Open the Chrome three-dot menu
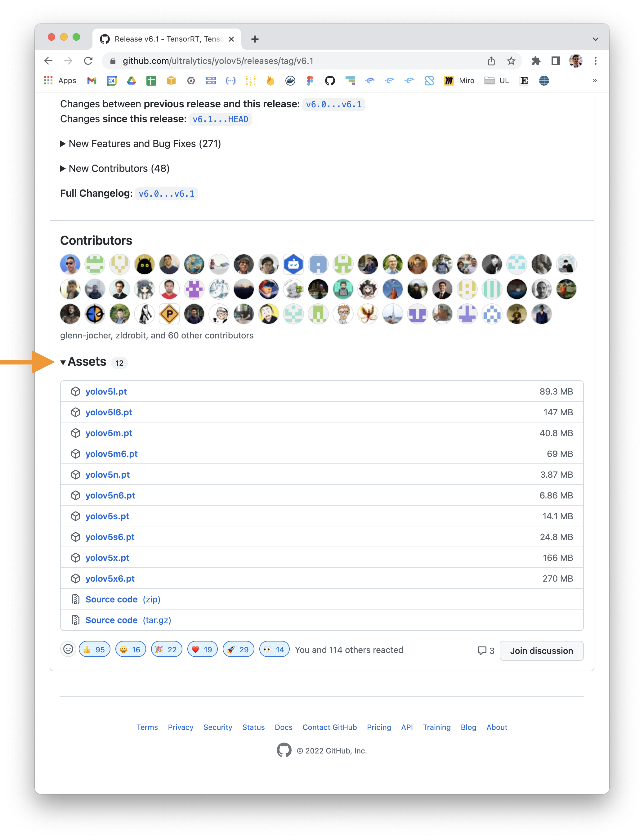The width and height of the screenshot is (644, 840). [595, 61]
